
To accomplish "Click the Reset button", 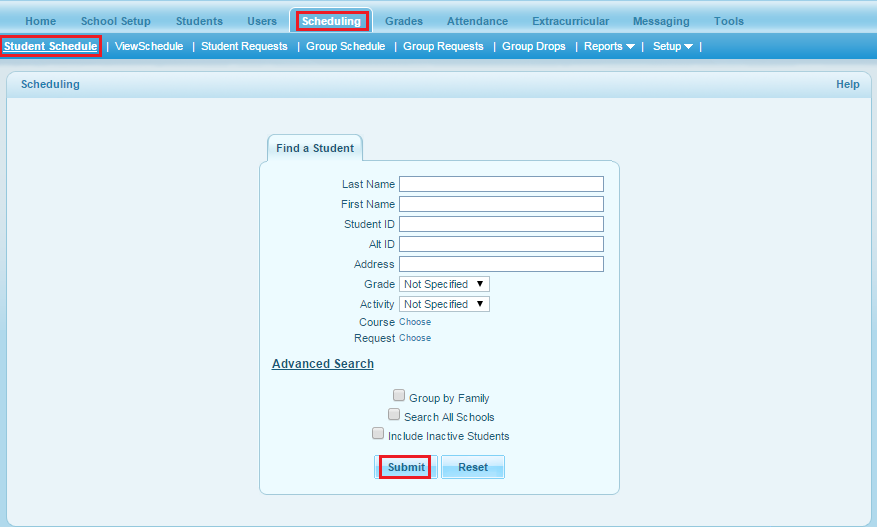I will click(473, 467).
